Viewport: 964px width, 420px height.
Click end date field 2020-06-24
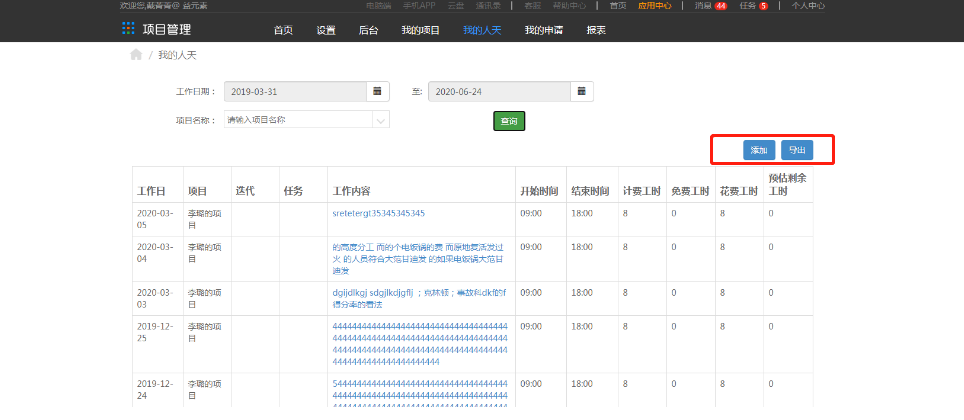point(499,91)
